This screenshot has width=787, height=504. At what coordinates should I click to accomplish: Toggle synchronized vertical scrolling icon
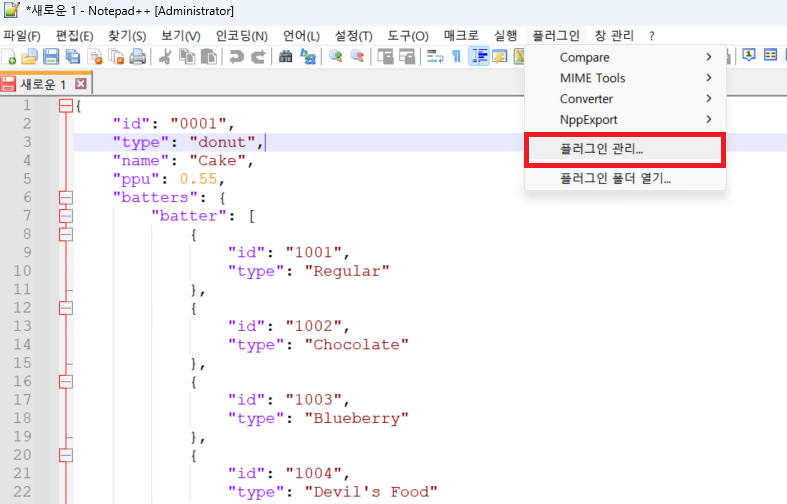click(385, 56)
